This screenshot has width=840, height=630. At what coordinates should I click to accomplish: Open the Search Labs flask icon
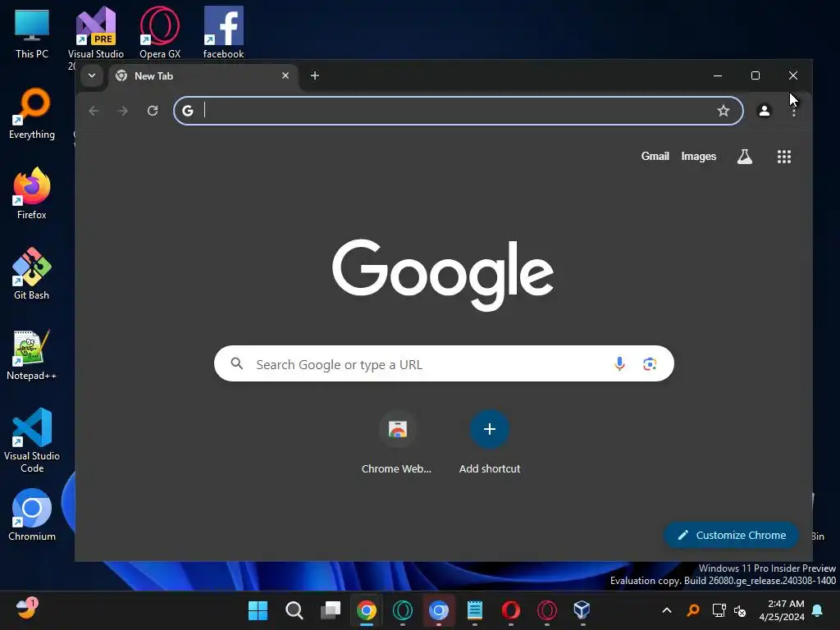(x=745, y=157)
